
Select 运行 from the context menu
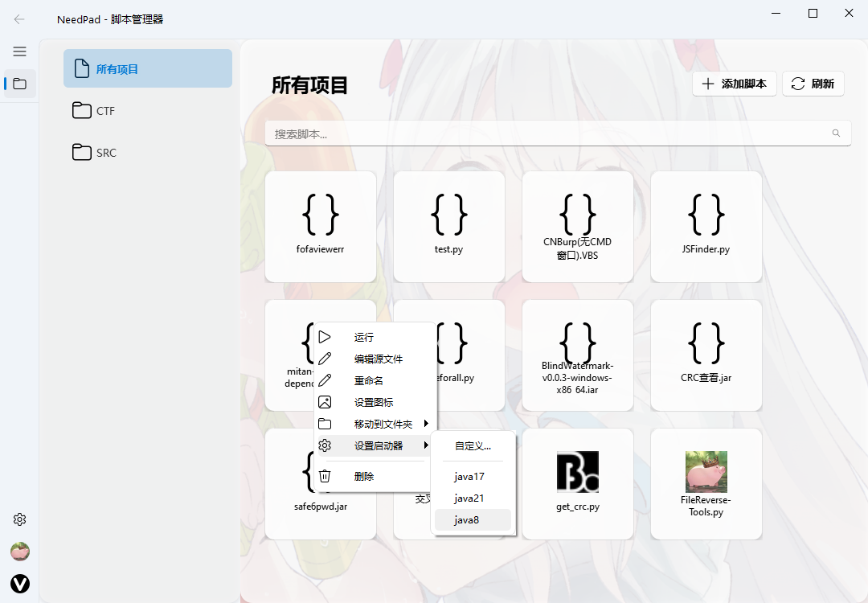(364, 337)
